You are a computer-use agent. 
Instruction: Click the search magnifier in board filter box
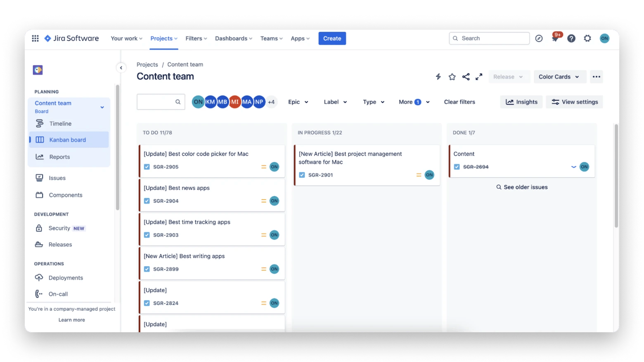[178, 102]
